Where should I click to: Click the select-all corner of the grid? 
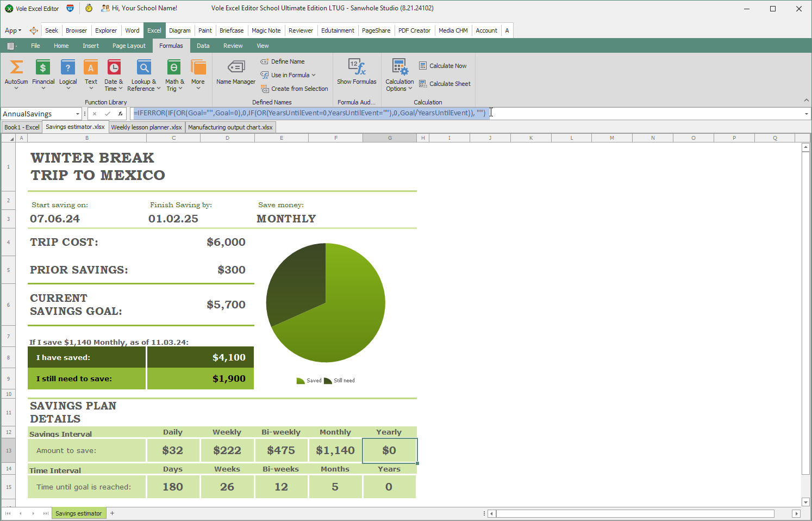[9, 138]
